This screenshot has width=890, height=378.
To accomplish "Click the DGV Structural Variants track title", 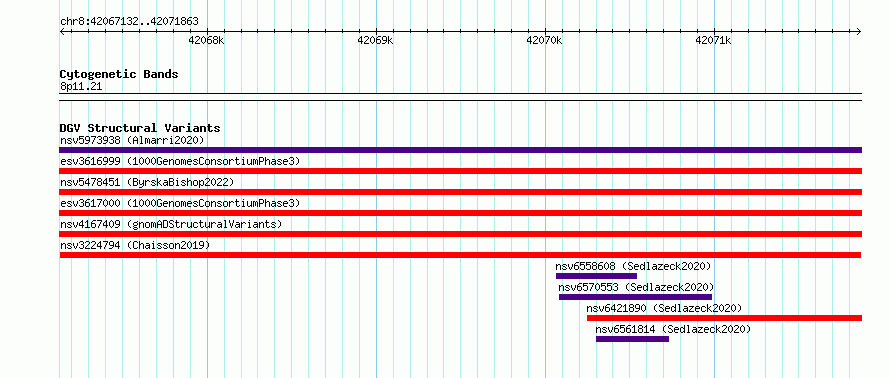I will pyautogui.click(x=140, y=128).
